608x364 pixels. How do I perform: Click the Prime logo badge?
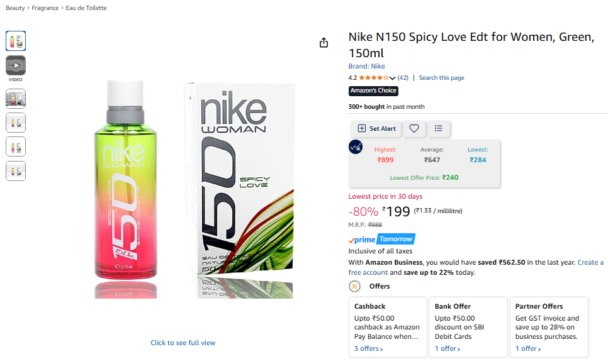tap(362, 240)
